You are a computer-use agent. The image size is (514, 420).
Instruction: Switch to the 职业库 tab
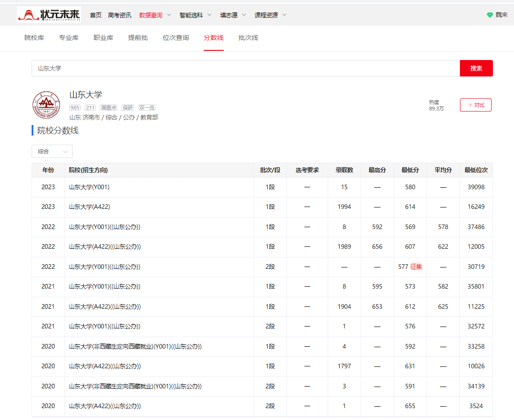click(x=103, y=38)
